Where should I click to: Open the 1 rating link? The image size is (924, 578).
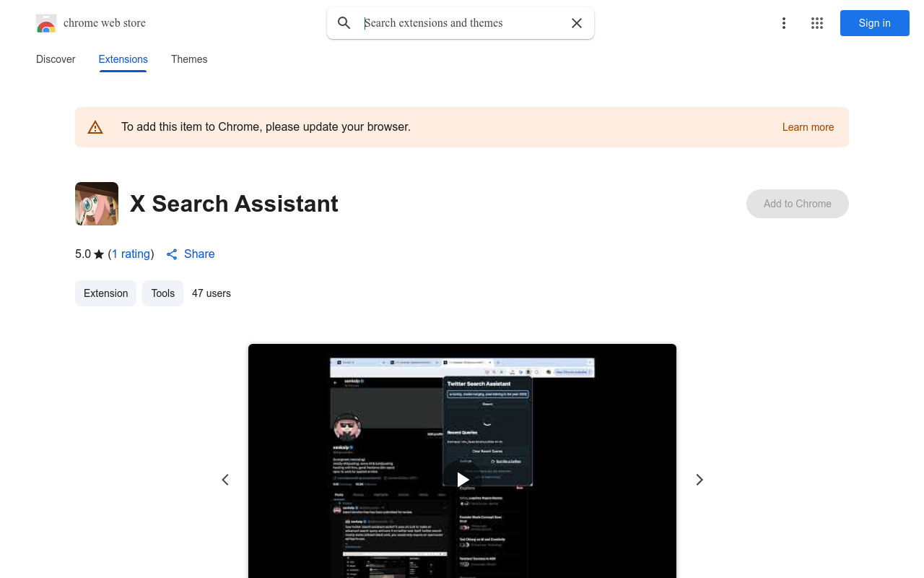click(131, 254)
